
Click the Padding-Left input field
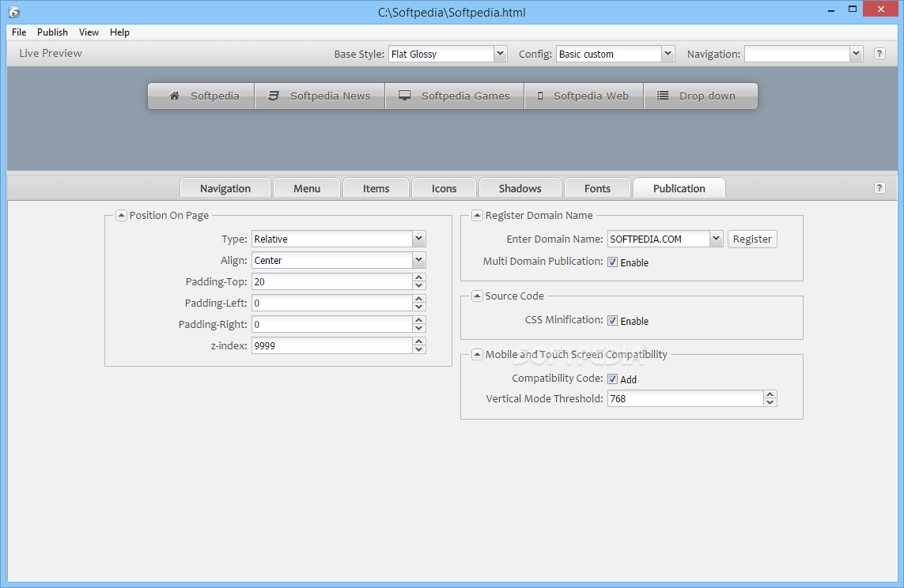(x=332, y=303)
